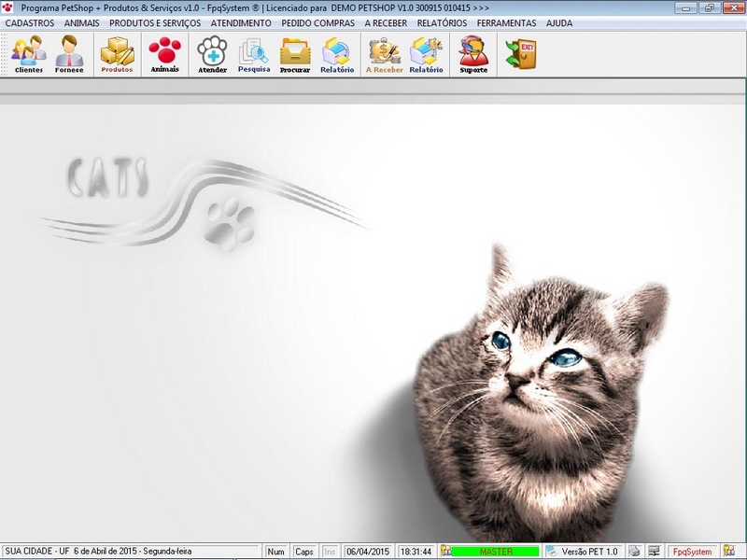Click the users icon at status bar end
The width and height of the screenshot is (747, 560).
(729, 551)
